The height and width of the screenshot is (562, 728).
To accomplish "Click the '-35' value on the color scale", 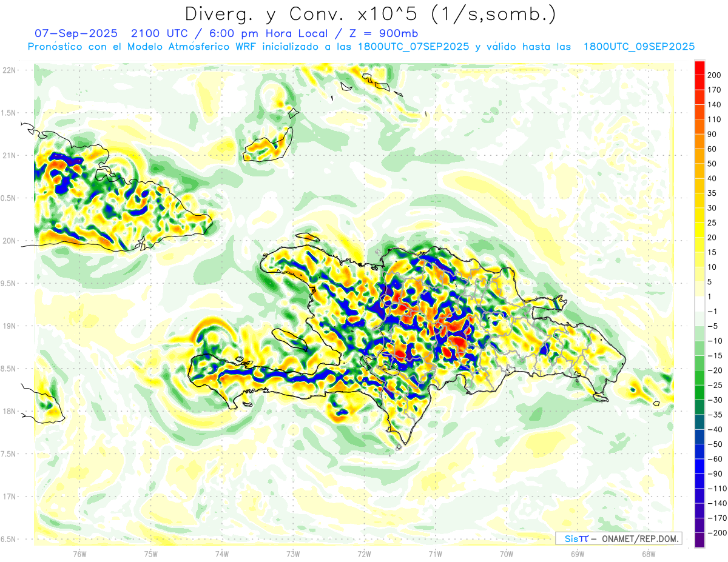I will coord(716,415).
